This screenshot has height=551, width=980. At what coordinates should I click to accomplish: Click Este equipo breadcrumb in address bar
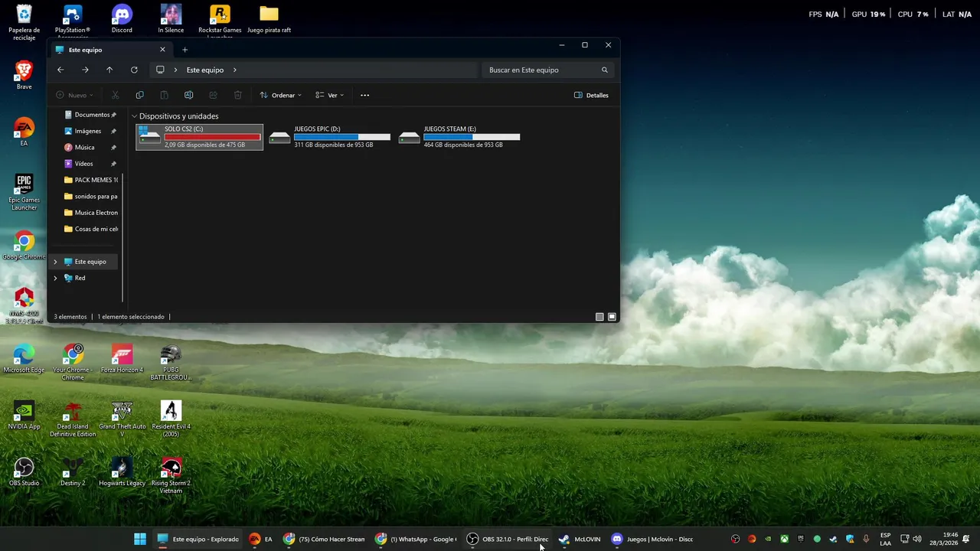click(205, 70)
